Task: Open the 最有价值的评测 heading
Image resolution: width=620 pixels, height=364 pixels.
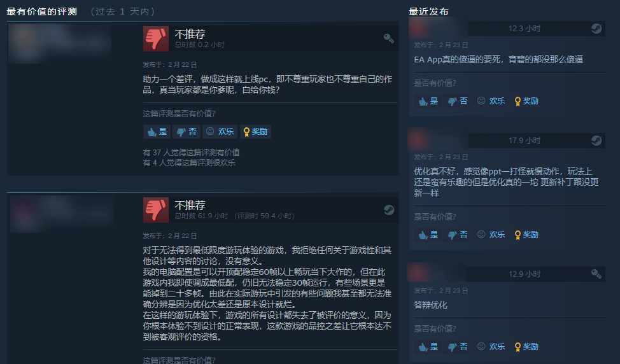Action: pyautogui.click(x=41, y=11)
